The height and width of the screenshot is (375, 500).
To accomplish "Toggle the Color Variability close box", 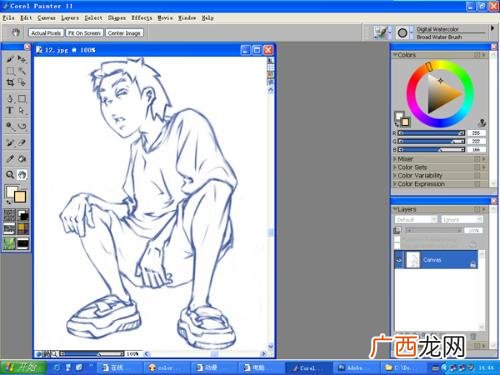I will 477,175.
